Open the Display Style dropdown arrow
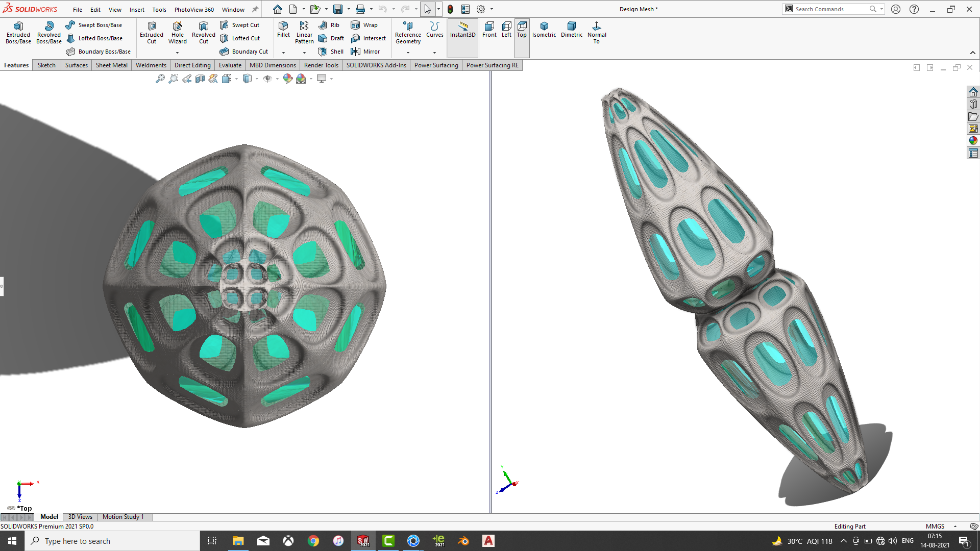 [257, 79]
